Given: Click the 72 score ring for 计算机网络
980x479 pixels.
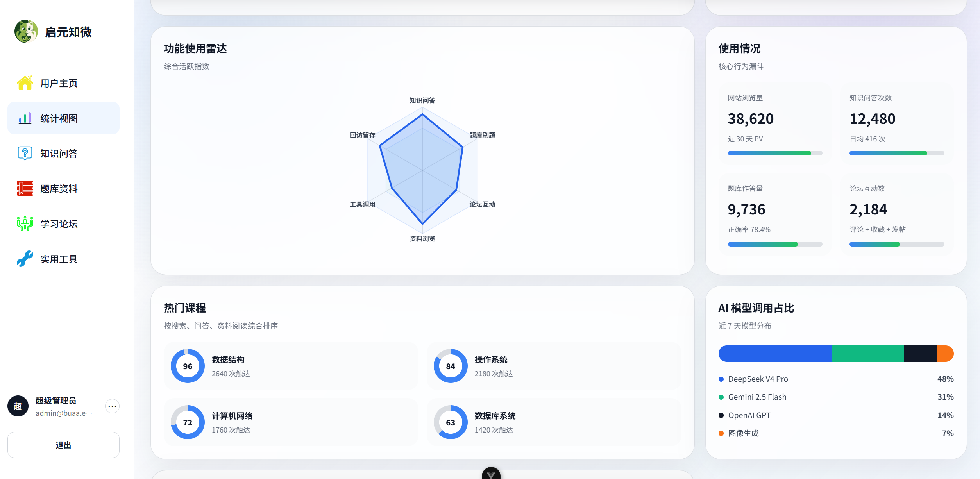Looking at the screenshot, I should (188, 422).
